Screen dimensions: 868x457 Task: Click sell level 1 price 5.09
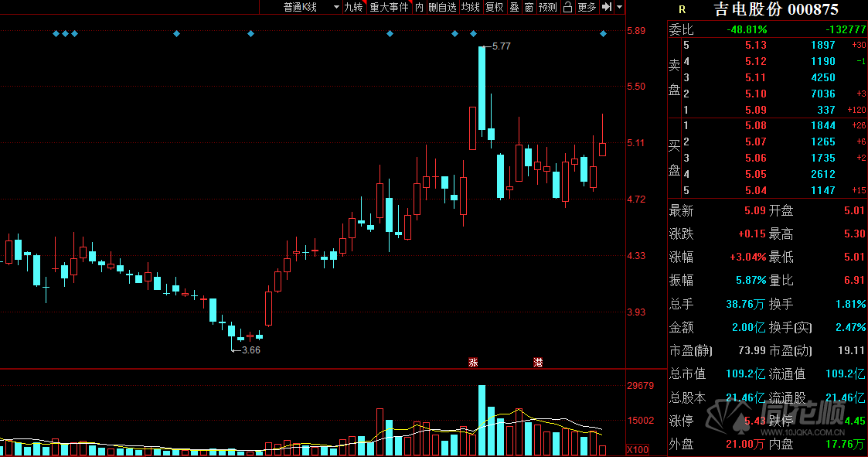tap(756, 110)
